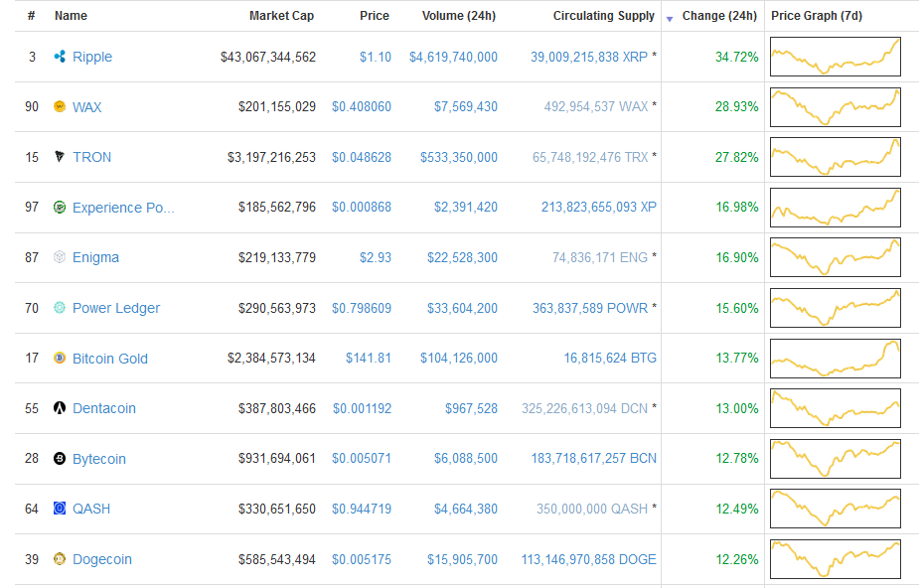Sort by Name column header

pyautogui.click(x=71, y=16)
